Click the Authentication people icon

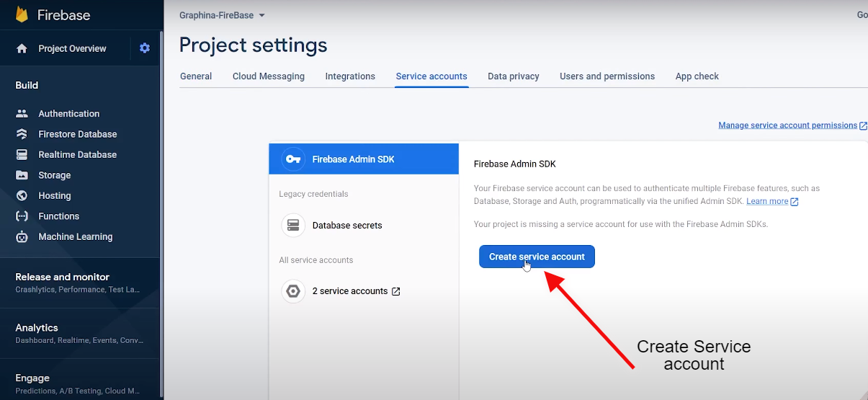click(22, 113)
